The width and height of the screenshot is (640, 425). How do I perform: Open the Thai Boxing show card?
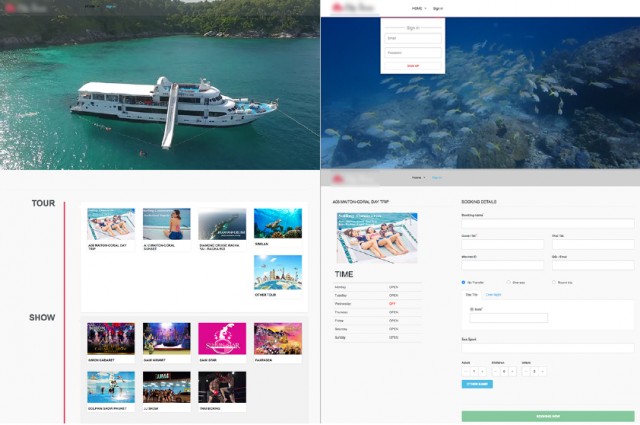pos(222,386)
